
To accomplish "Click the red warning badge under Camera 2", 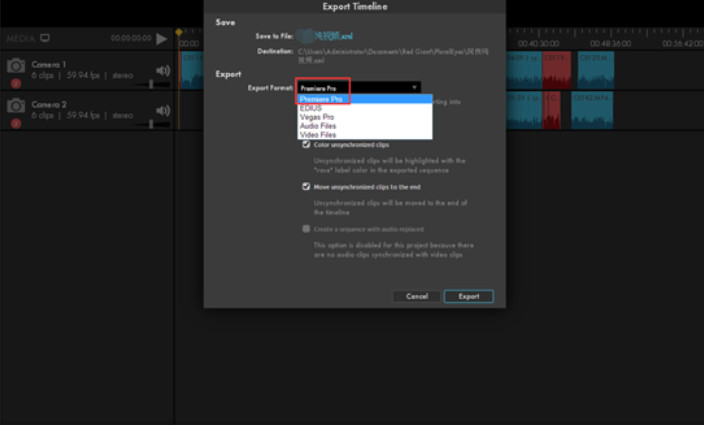I will pyautogui.click(x=16, y=123).
